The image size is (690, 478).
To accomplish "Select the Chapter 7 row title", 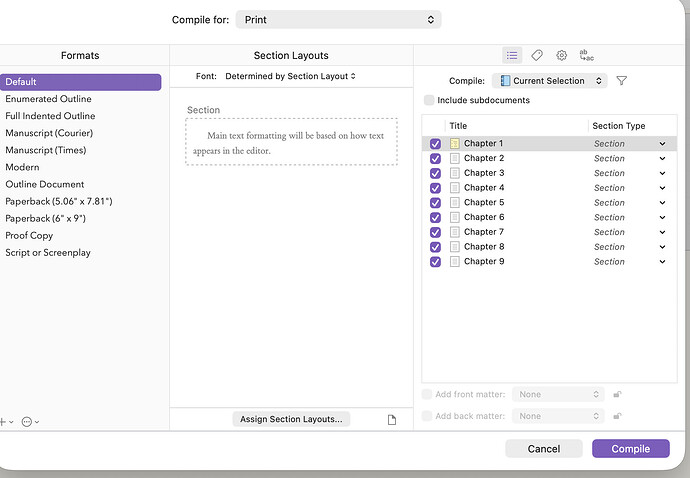I will coord(484,232).
